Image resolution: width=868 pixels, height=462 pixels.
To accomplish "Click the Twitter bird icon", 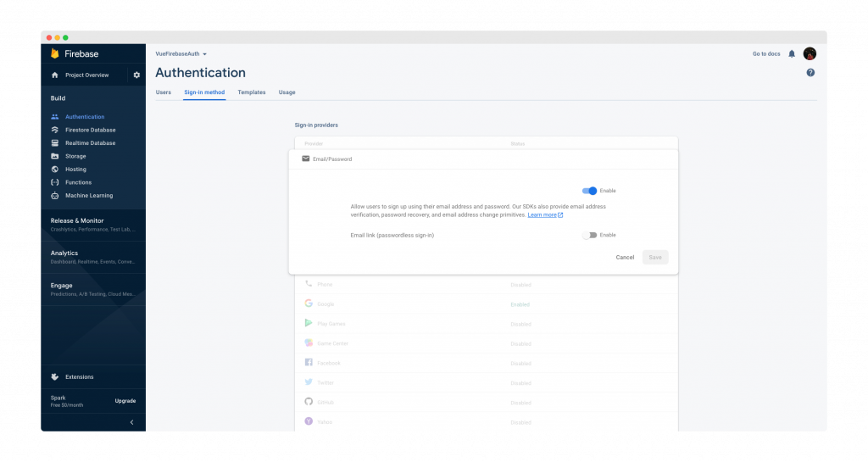I will tap(309, 381).
